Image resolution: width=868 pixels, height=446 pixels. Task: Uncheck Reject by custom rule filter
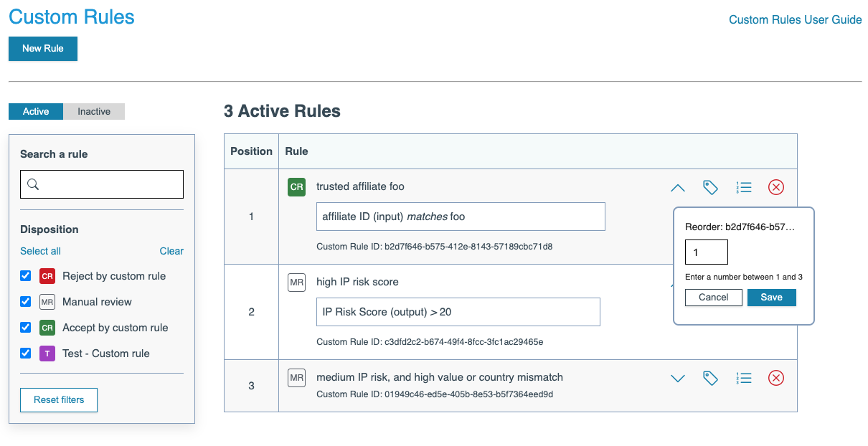(26, 276)
